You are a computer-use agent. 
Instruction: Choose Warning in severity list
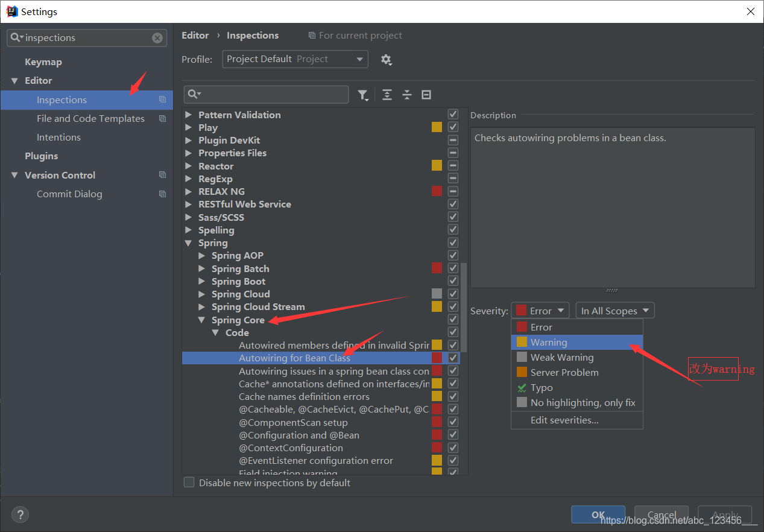[x=577, y=342]
